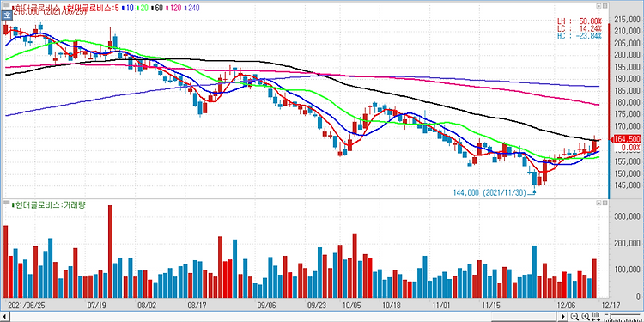
Task: Click the 150,000 price axis label
Action: coord(626,173)
